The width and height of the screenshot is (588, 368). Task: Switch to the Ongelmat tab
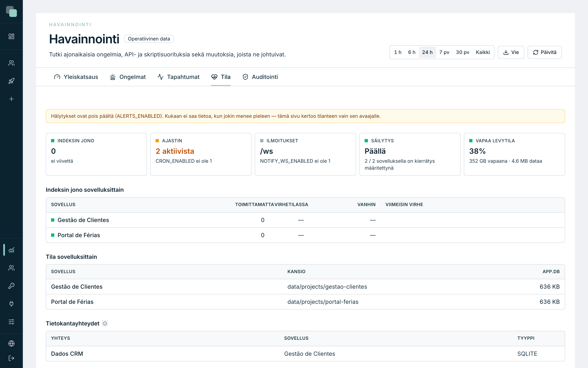[128, 77]
